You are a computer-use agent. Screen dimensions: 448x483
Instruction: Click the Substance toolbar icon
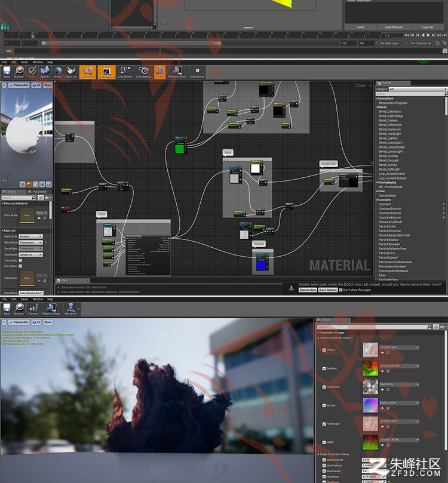pyautogui.click(x=197, y=72)
